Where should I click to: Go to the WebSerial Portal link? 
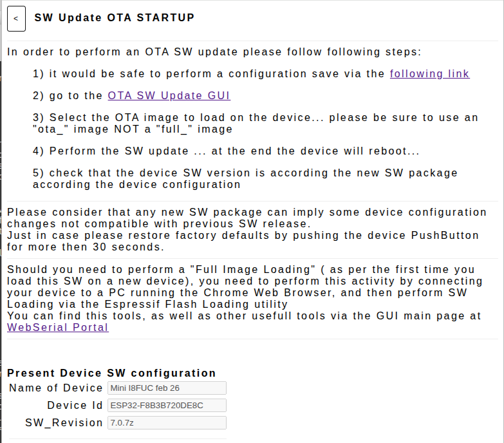click(x=58, y=327)
